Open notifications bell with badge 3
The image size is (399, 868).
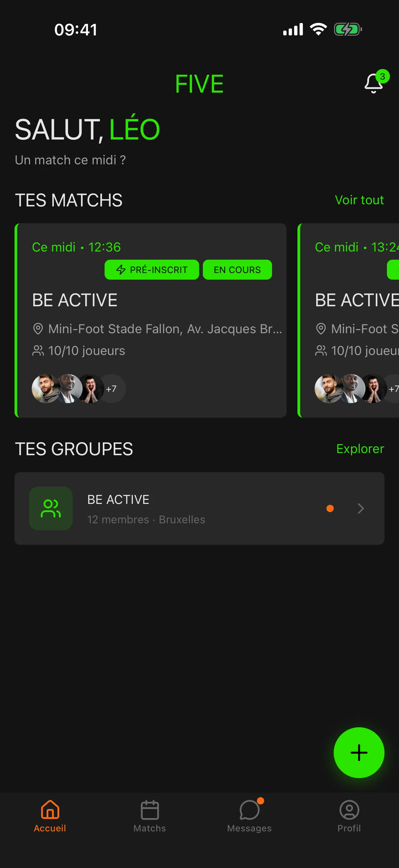pyautogui.click(x=374, y=83)
